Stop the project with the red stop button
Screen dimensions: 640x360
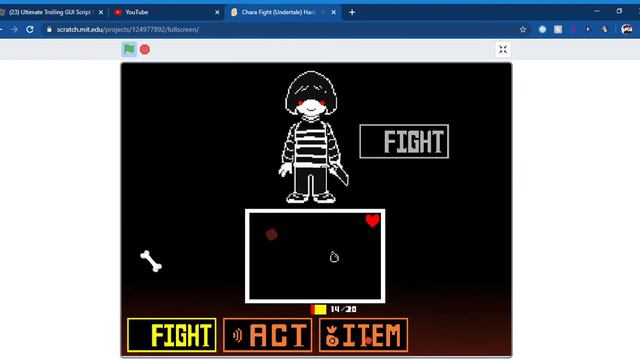point(145,49)
